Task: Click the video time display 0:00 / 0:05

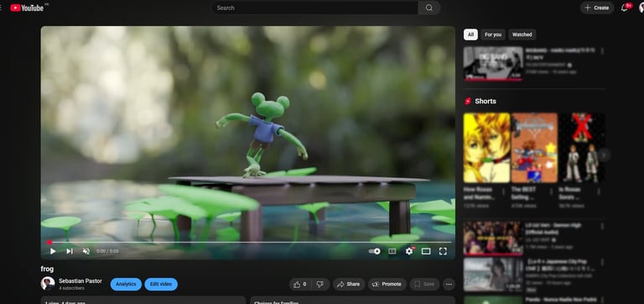Action: tap(107, 251)
